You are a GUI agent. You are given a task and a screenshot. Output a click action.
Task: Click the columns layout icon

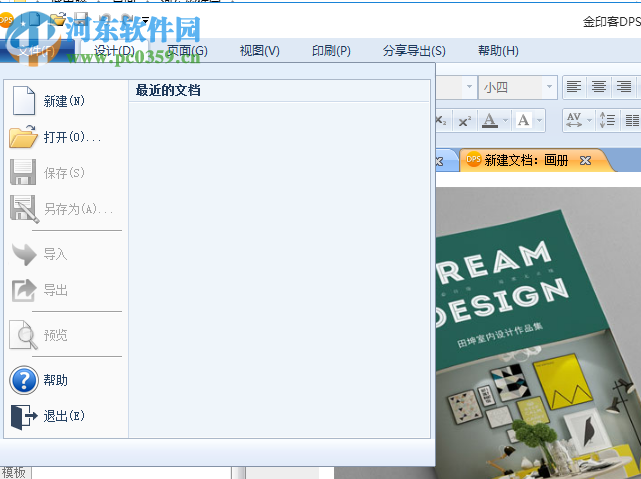632,121
